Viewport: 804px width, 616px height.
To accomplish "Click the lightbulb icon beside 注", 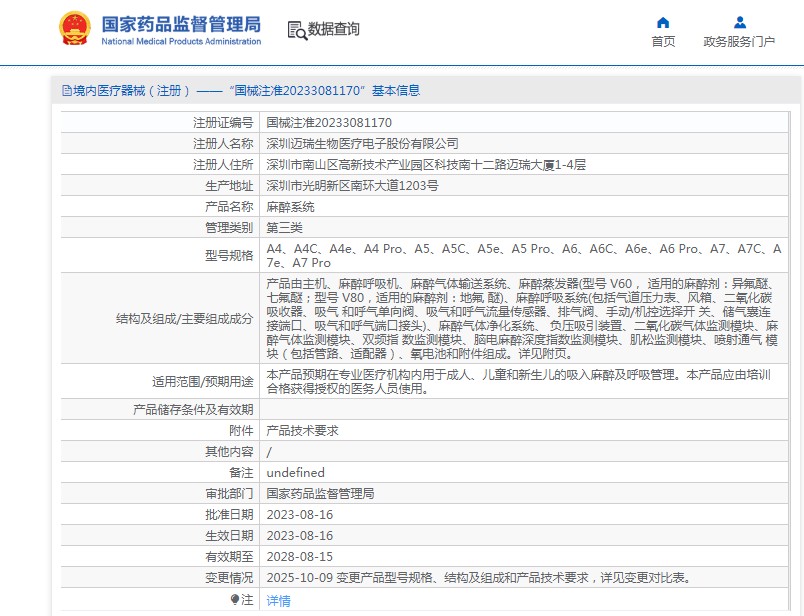I will [x=235, y=600].
